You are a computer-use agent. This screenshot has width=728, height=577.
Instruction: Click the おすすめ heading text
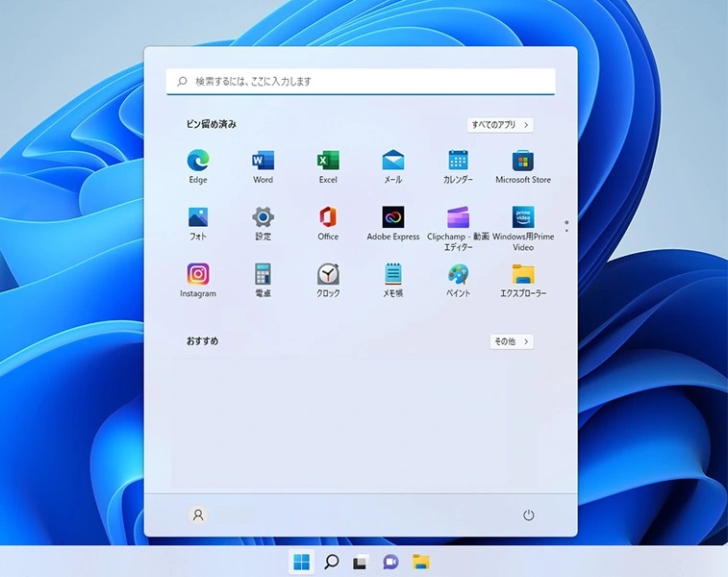202,341
